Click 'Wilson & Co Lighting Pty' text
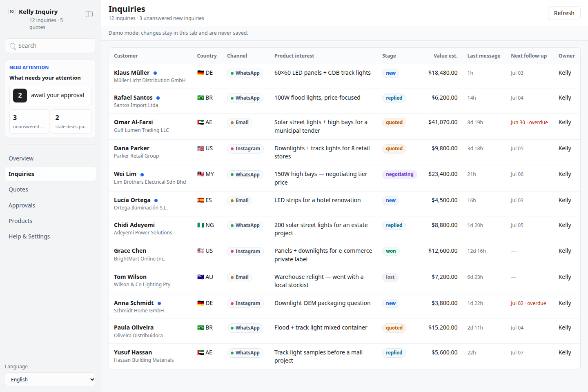 [x=142, y=285]
